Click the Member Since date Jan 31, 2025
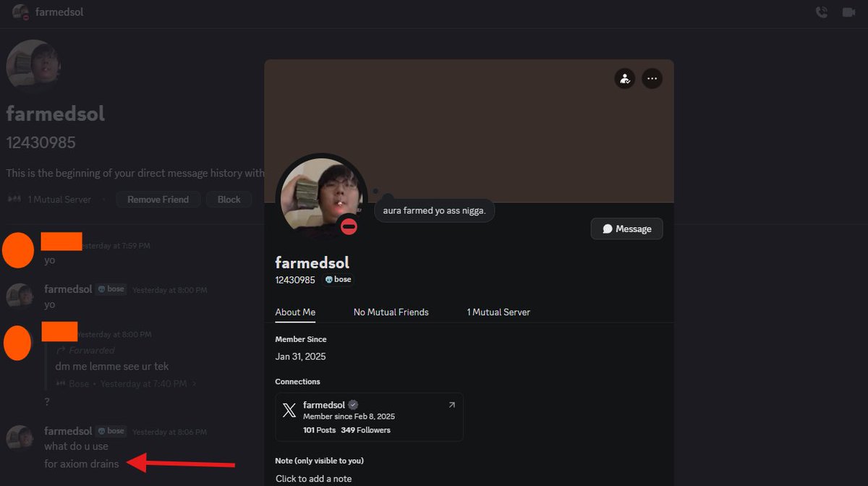868x486 pixels. (300, 357)
